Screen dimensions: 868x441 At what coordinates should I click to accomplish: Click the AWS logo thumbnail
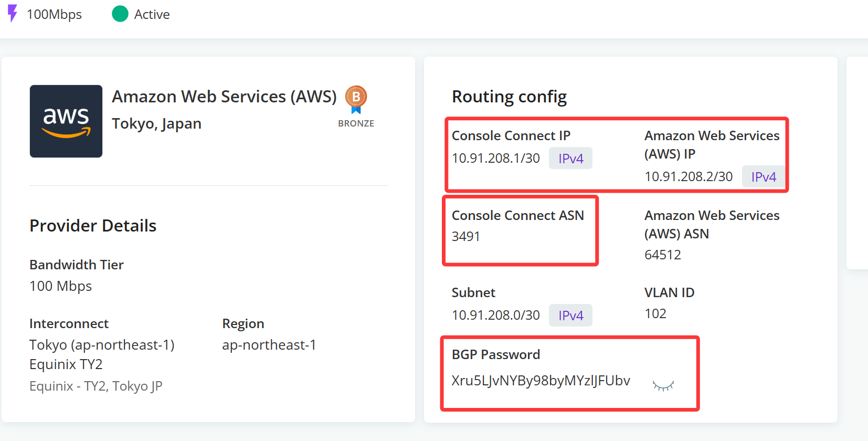tap(66, 121)
